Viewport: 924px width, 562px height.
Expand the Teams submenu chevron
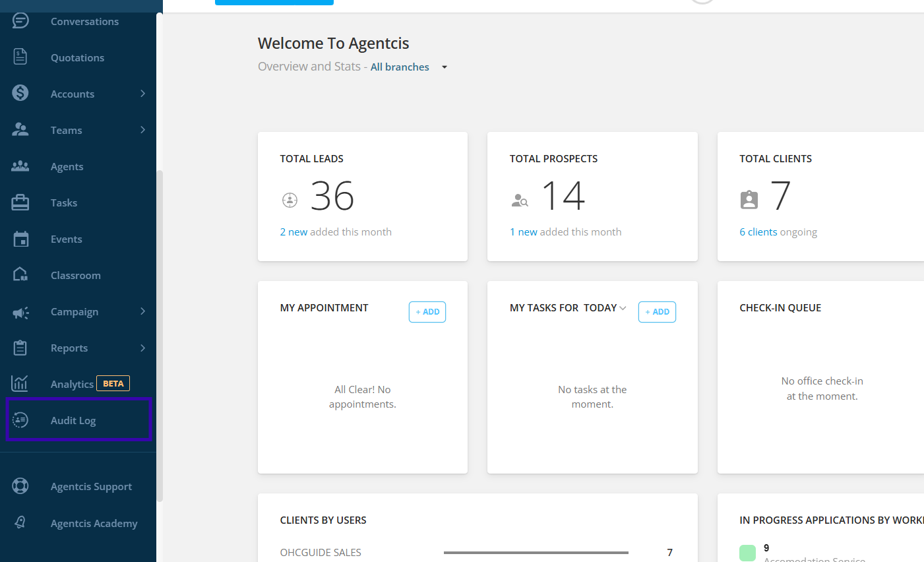pyautogui.click(x=142, y=130)
